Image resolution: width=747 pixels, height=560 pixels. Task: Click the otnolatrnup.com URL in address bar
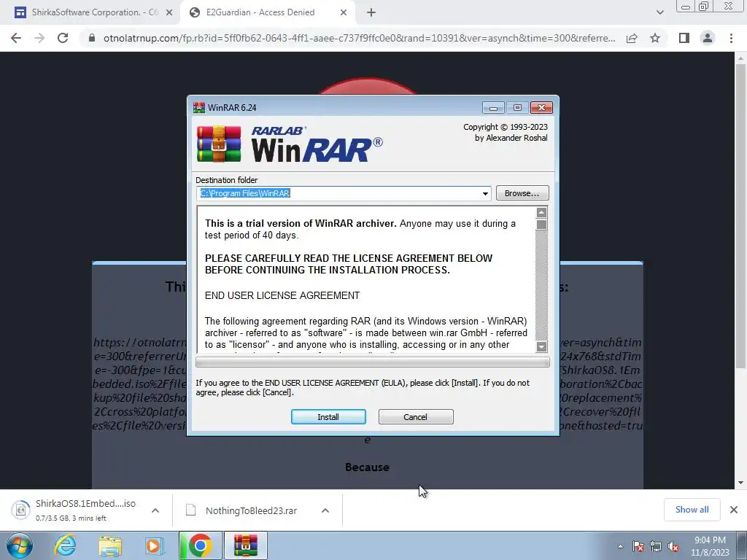359,38
